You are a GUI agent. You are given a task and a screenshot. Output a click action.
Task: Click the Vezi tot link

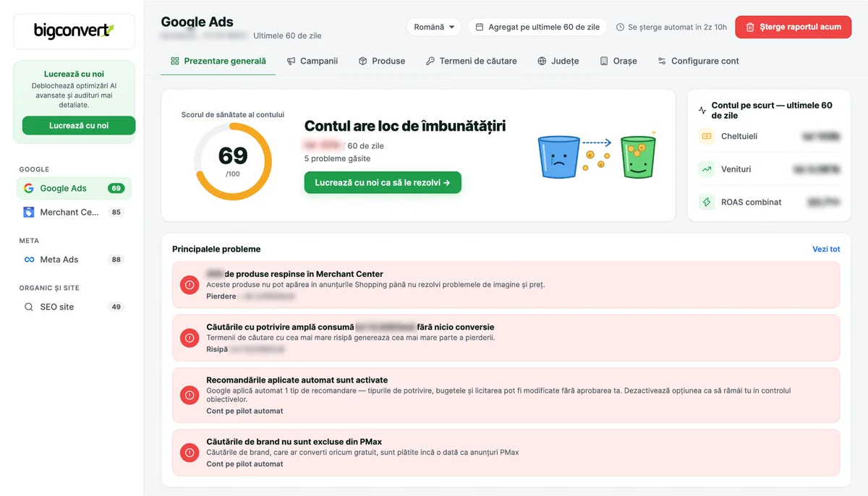826,249
